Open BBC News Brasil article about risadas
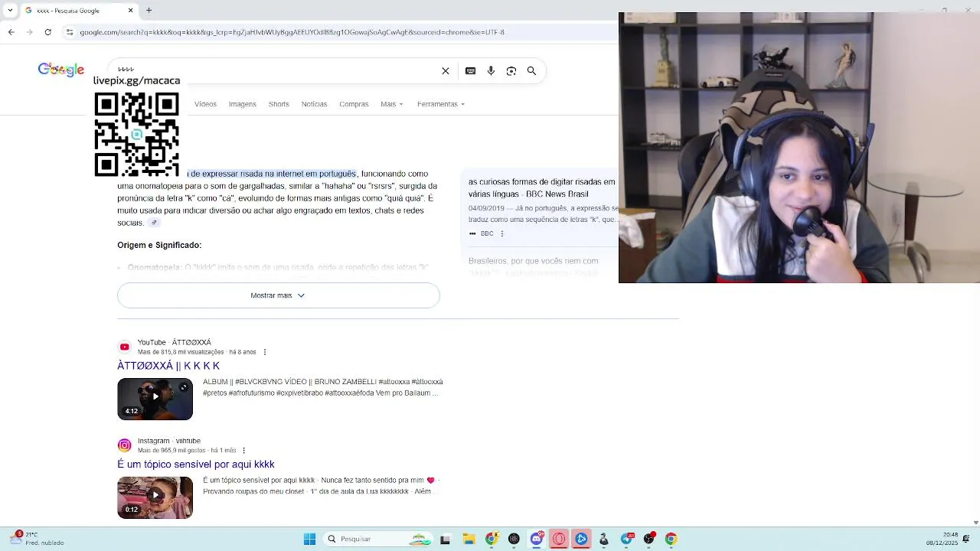This screenshot has width=980, height=551. pos(542,188)
